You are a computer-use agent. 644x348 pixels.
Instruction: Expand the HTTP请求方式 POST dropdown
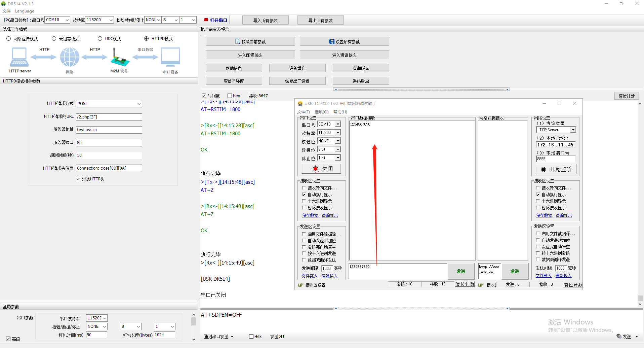click(x=139, y=104)
